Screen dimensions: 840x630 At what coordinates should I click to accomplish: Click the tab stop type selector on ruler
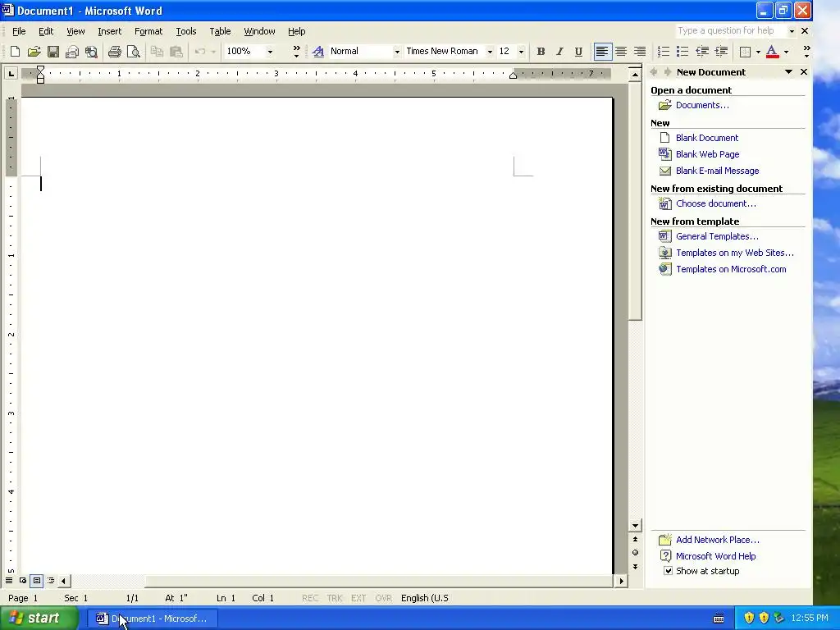click(11, 73)
